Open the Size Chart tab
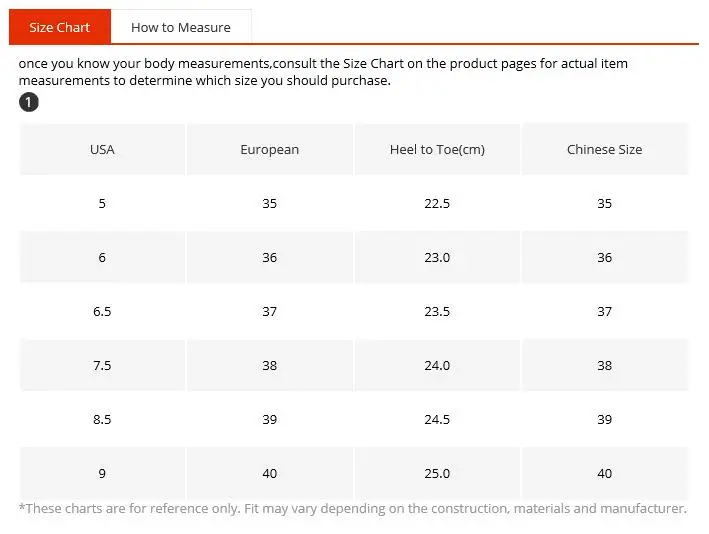Screen dimensions: 709x534 coord(59,27)
